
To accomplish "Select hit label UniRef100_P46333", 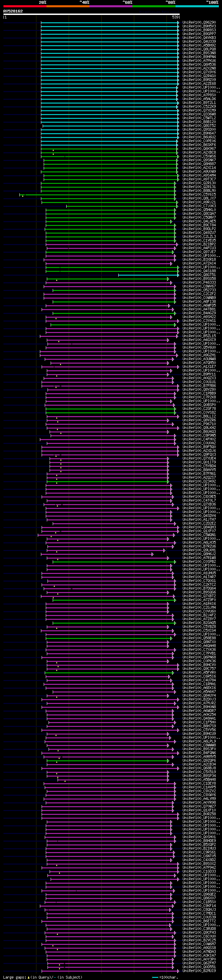I will point(199,283).
